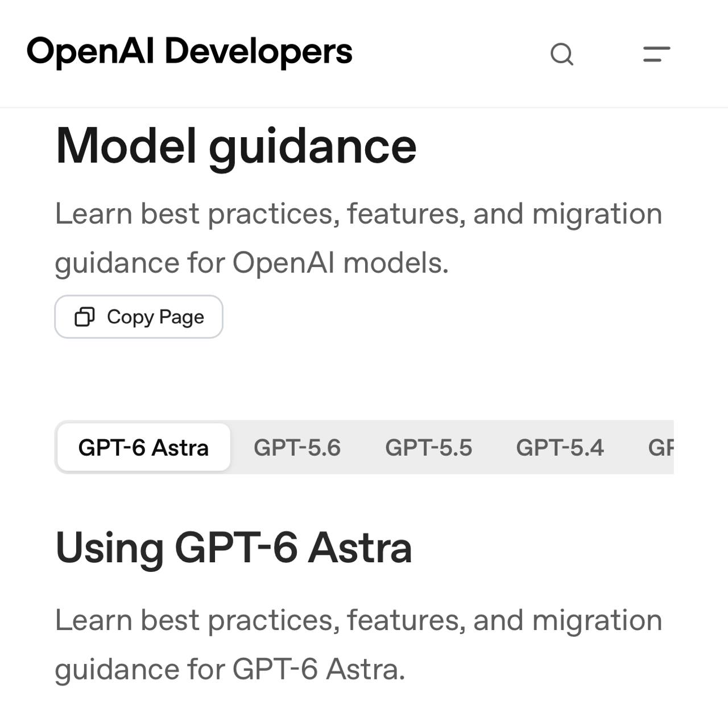
Task: Go to OpenAI Developers home logo
Action: [x=189, y=52]
